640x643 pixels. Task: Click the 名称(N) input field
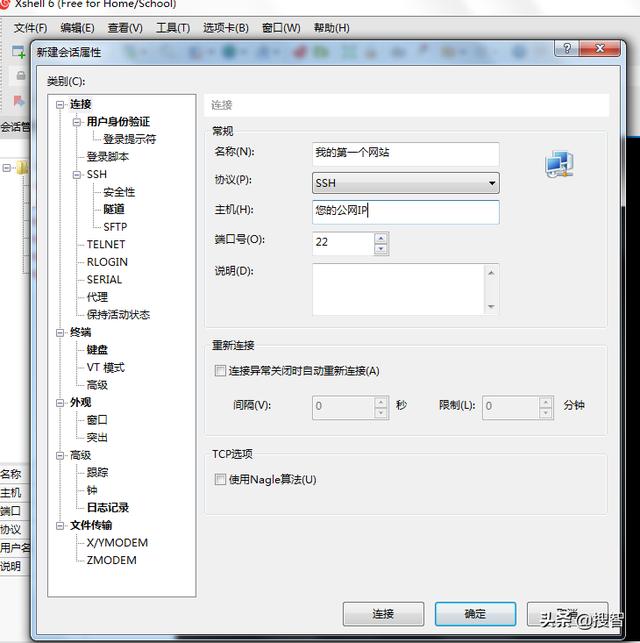click(x=405, y=153)
